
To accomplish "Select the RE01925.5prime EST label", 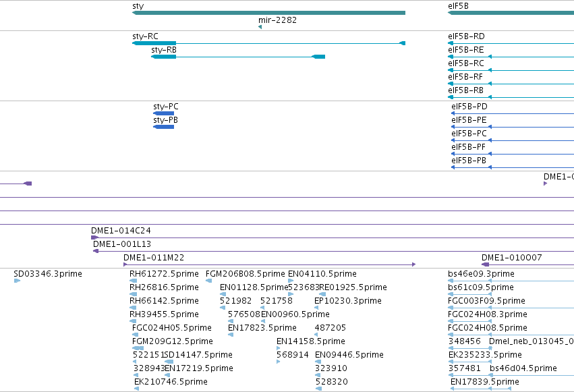I will (x=353, y=287).
